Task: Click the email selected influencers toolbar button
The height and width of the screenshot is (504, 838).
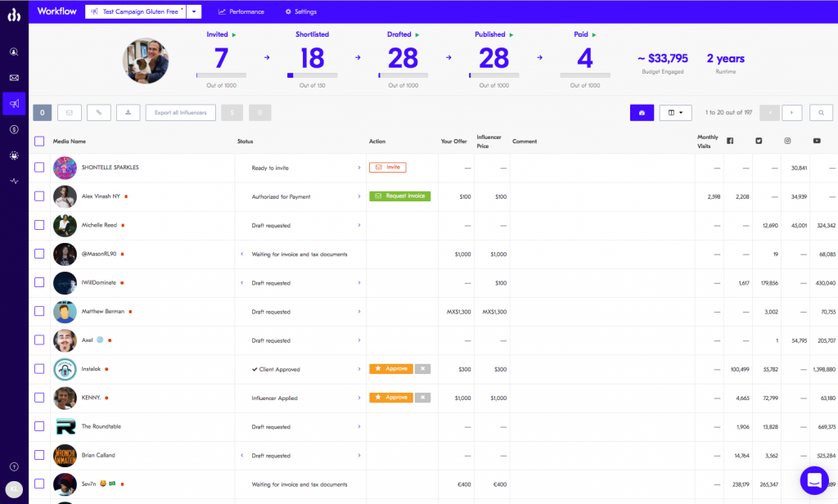Action: [70, 113]
